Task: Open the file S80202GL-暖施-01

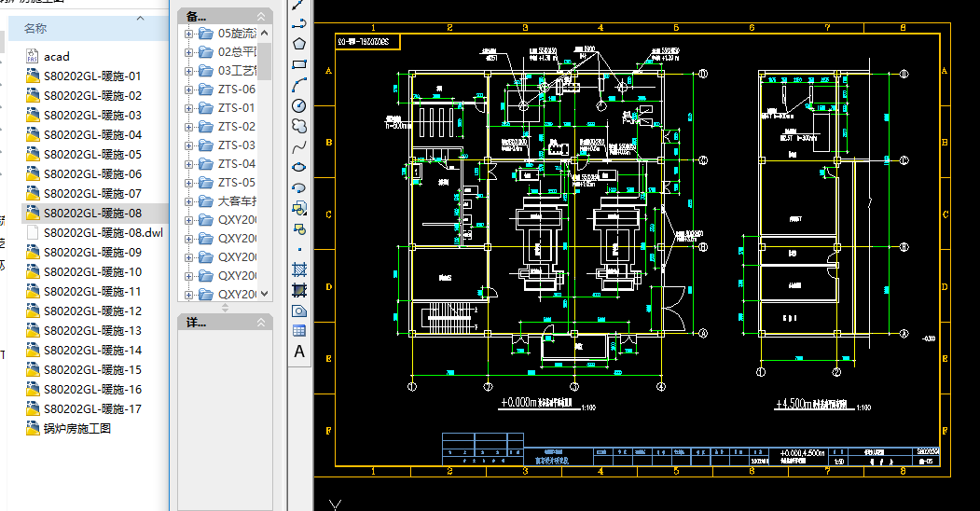Action: [92, 76]
